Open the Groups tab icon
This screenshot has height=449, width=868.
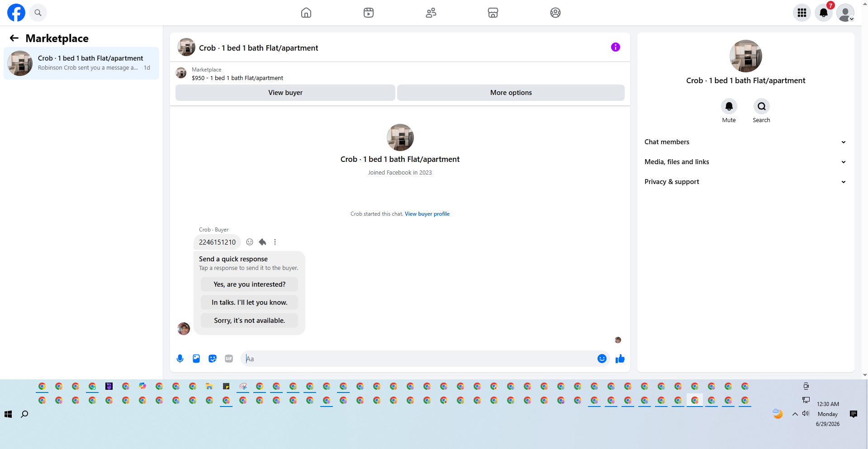555,13
